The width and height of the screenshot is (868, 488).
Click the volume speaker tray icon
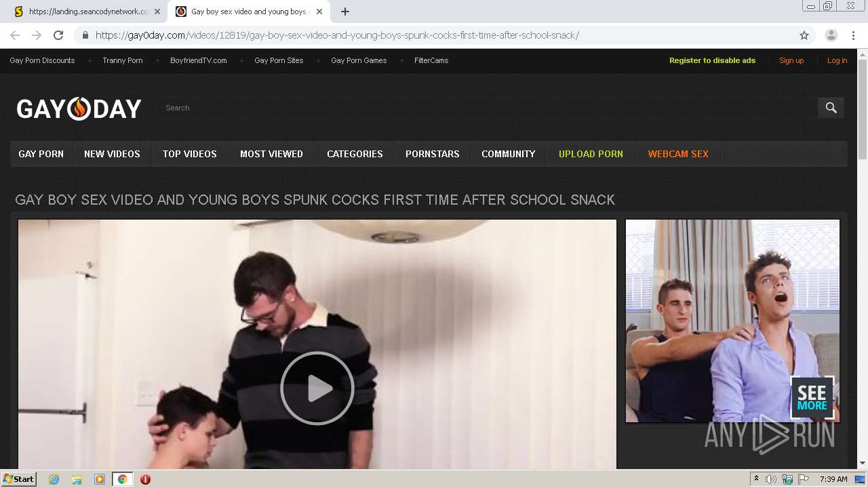[x=771, y=479]
